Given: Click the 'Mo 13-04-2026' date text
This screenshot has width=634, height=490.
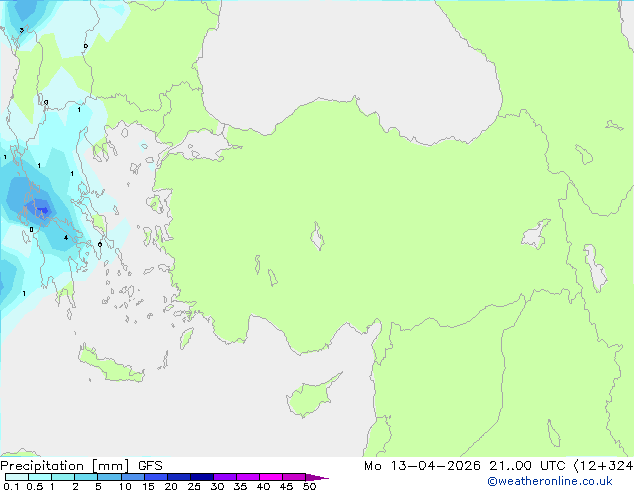Looking at the screenshot, I should 422,466.
